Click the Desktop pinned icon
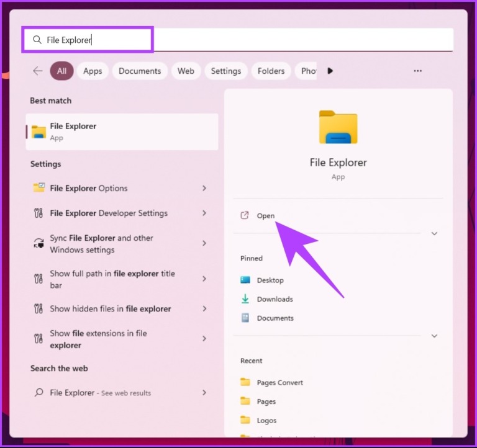 245,280
